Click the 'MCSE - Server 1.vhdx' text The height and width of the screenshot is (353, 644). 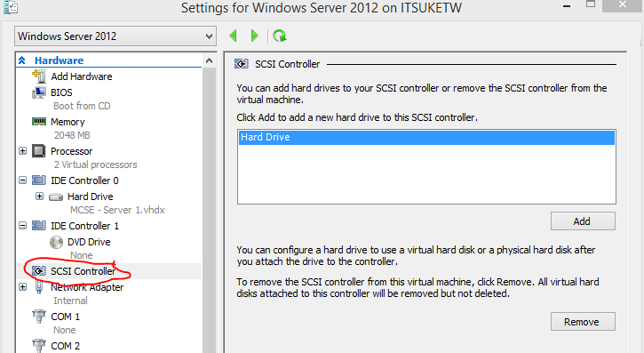click(x=117, y=210)
